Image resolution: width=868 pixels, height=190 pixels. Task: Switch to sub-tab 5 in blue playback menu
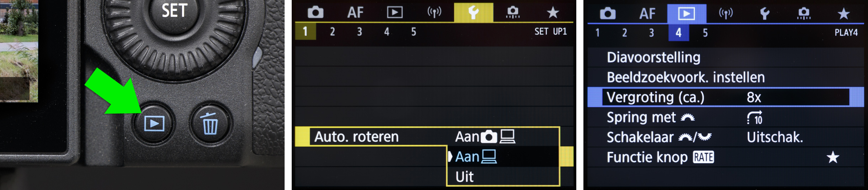click(705, 33)
